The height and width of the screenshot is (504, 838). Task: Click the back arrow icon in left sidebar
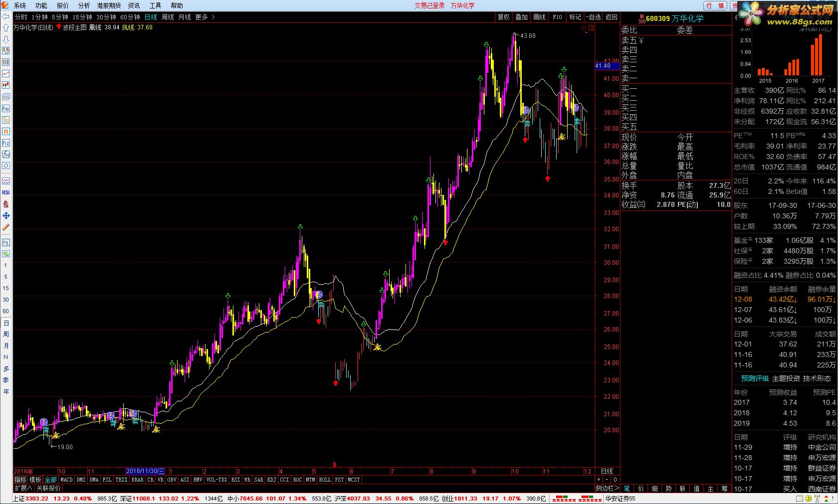pyautogui.click(x=6, y=16)
